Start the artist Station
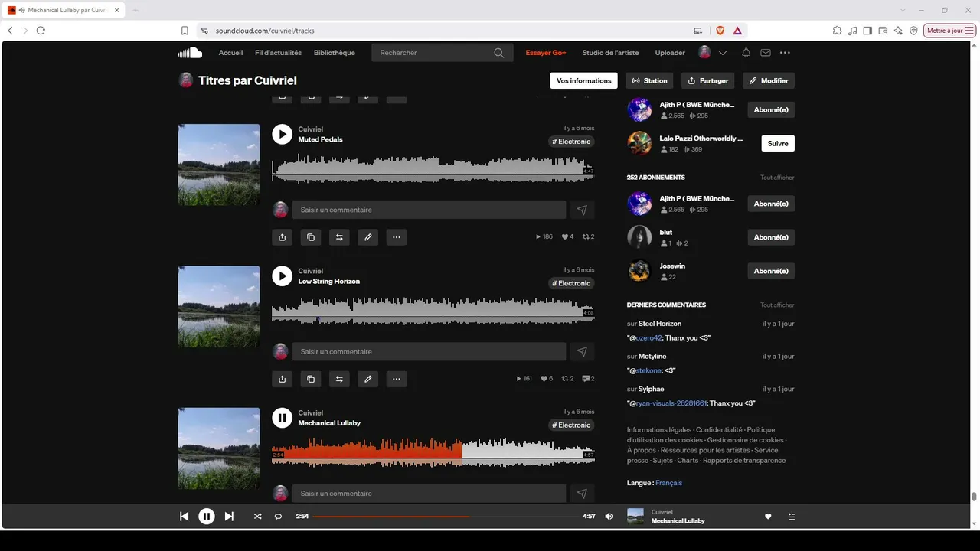Viewport: 980px width, 551px height. [x=649, y=80]
